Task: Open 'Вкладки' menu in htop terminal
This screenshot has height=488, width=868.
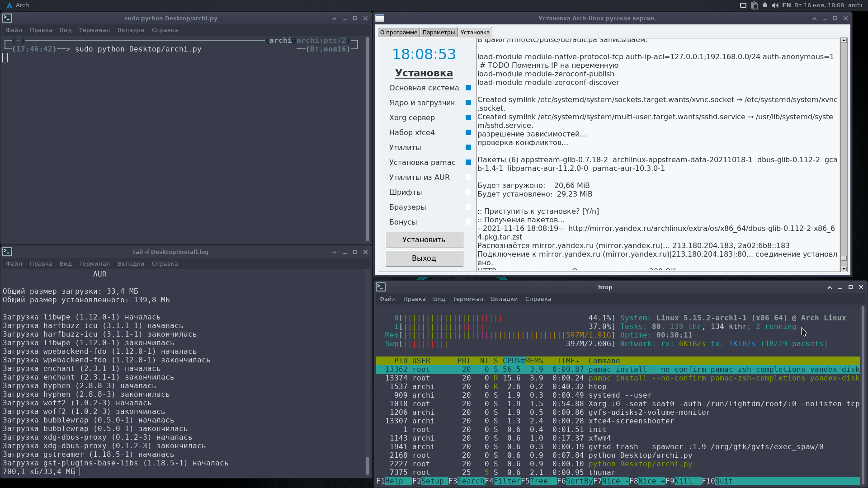Action: pyautogui.click(x=504, y=299)
